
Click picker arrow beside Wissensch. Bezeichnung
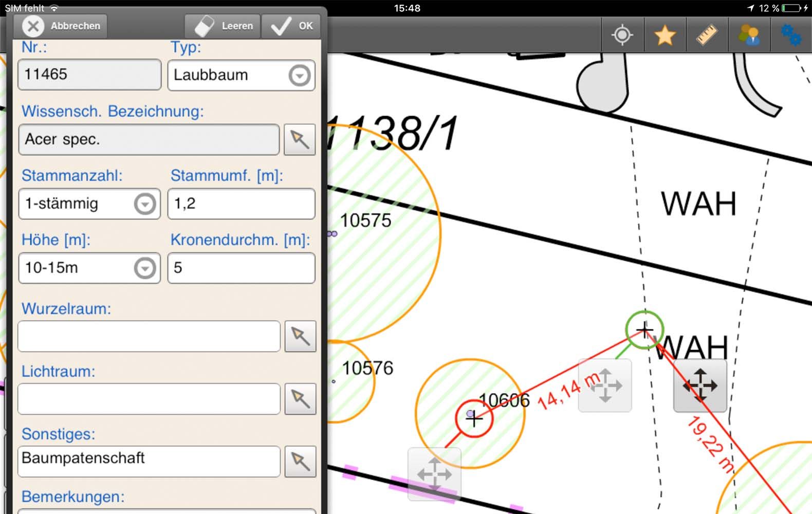pos(300,139)
